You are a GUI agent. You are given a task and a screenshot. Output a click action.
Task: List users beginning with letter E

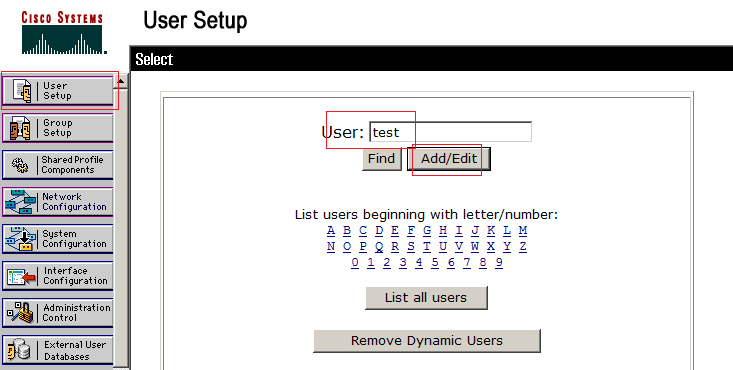click(395, 231)
